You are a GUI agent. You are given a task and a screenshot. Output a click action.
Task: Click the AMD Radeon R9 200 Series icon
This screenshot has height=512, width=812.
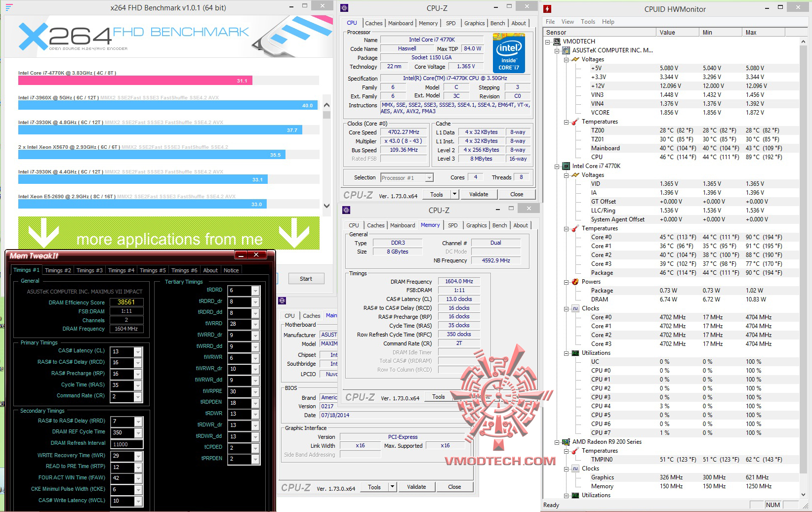tap(566, 442)
